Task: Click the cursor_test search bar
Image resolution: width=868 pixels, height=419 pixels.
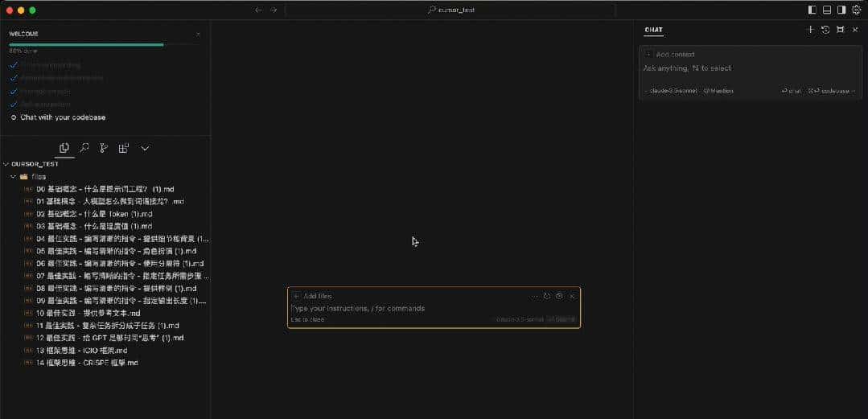Action: coord(450,10)
